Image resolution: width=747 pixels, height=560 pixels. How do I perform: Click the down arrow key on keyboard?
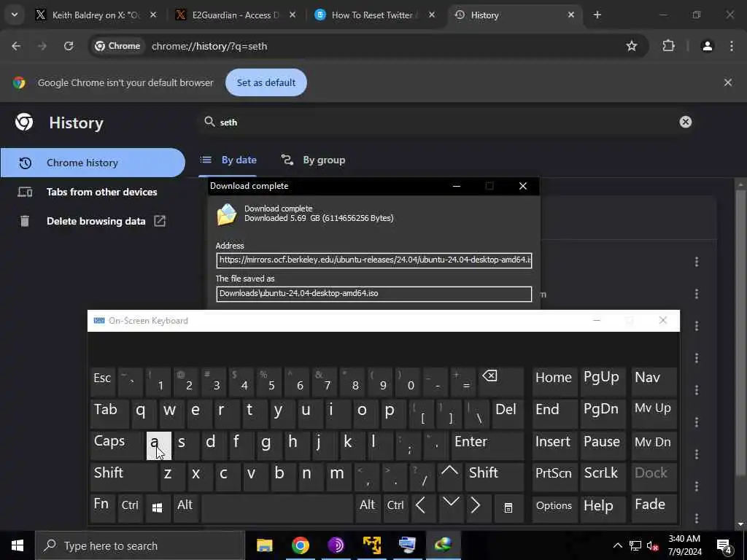click(x=450, y=508)
